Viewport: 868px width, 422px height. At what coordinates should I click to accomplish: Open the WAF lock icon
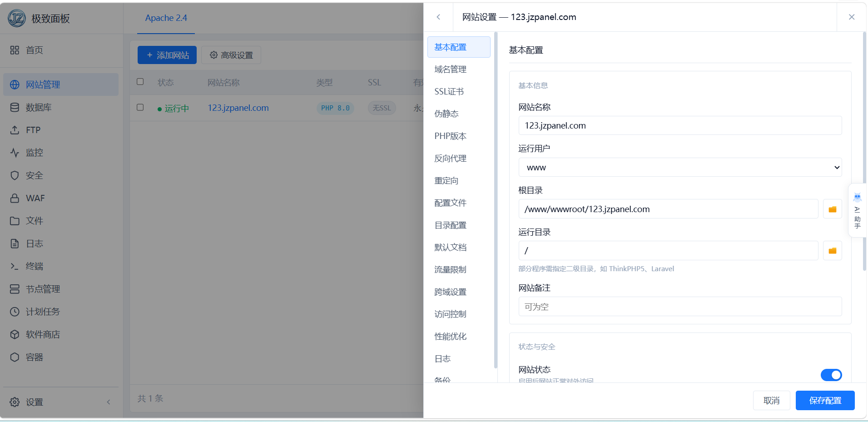(x=15, y=198)
